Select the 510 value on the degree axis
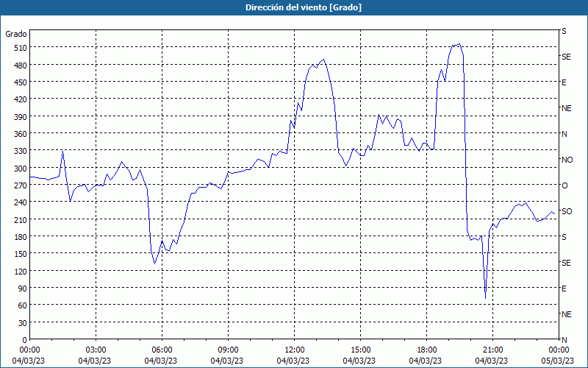 click(x=21, y=48)
